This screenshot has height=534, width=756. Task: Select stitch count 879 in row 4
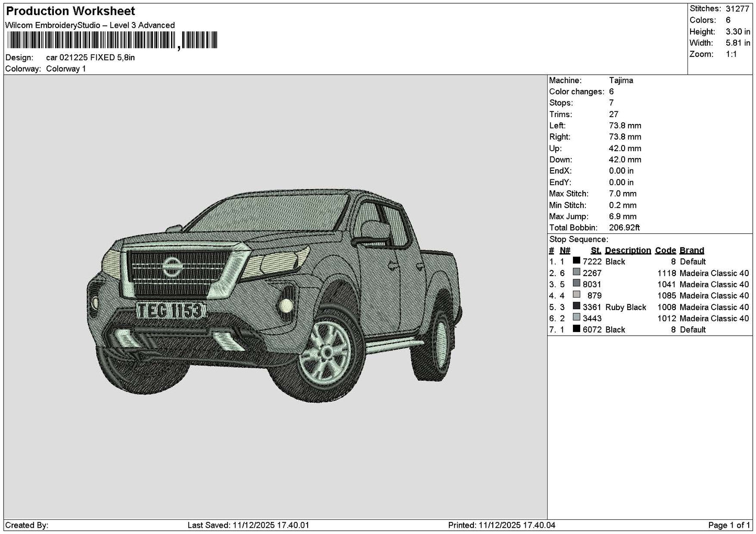click(x=595, y=296)
